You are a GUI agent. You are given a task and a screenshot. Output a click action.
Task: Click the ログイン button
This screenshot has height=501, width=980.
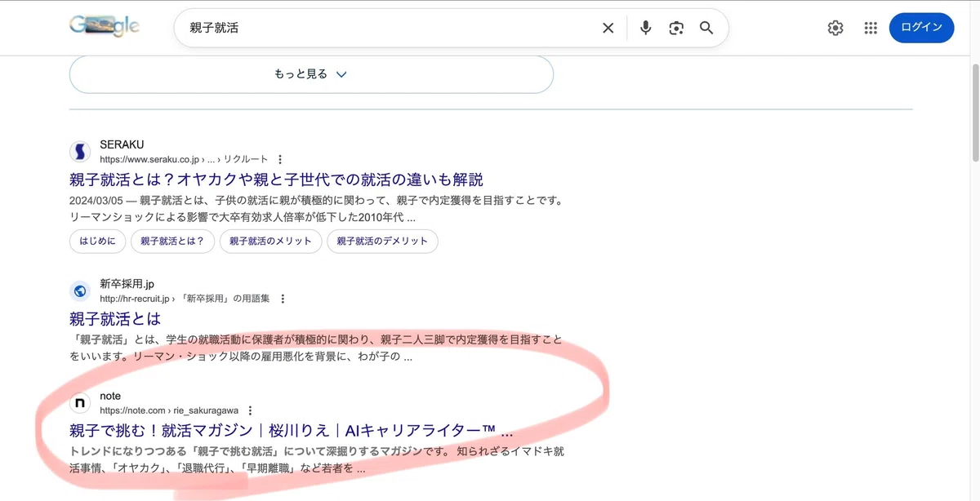click(x=921, y=28)
